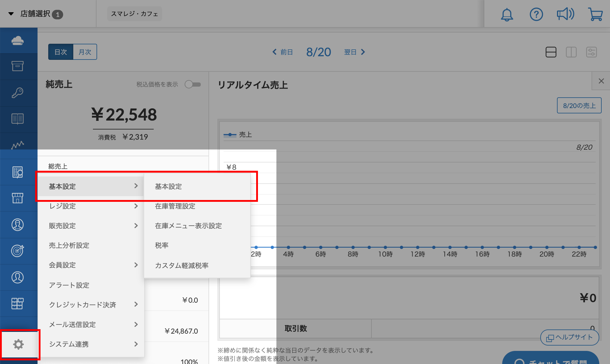Select カスタム軽減税率 submenu item

197,265
